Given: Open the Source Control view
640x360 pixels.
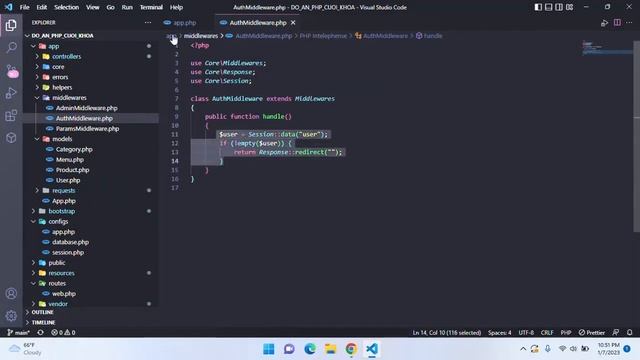Looking at the screenshot, I should (11, 71).
